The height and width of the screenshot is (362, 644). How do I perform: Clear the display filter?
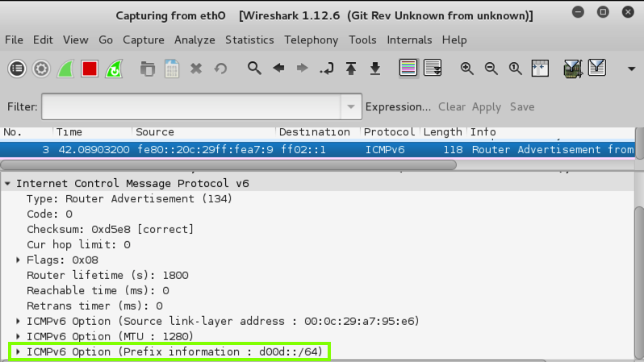[452, 106]
